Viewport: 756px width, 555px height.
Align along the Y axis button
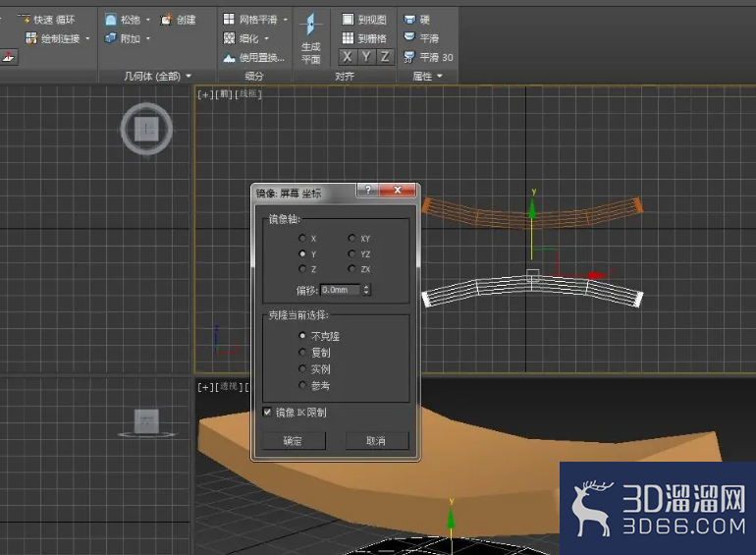(366, 57)
